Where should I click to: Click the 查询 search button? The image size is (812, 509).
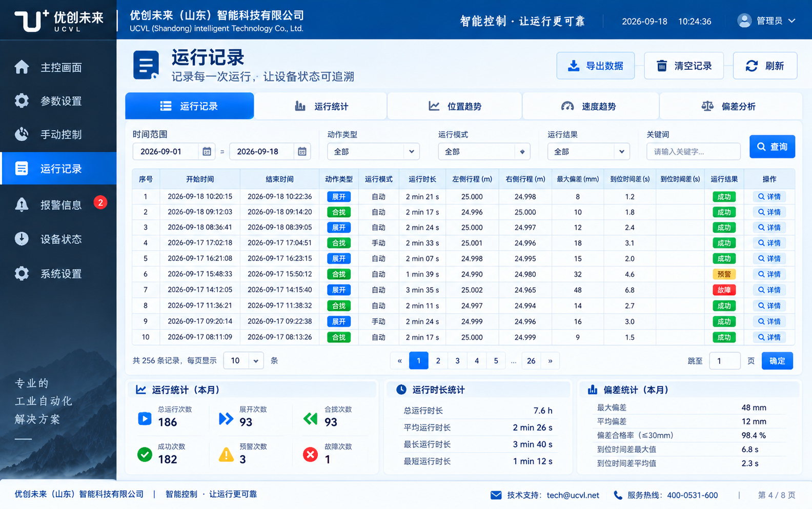click(772, 147)
